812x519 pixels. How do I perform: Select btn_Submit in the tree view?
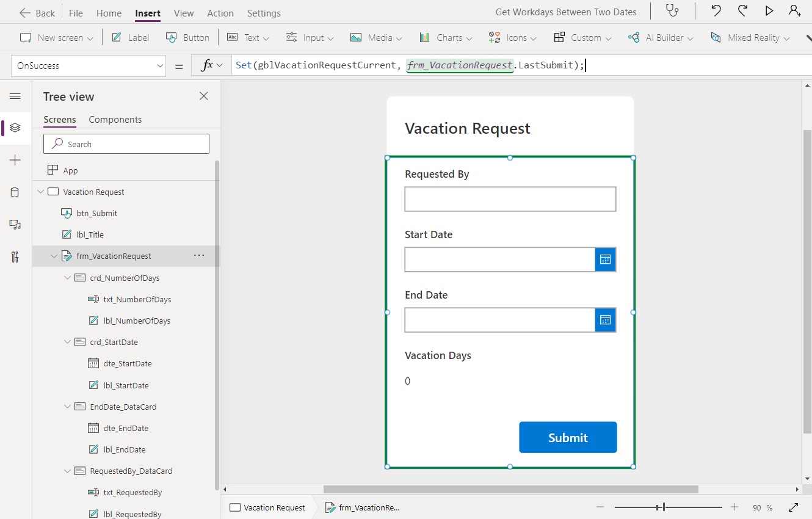(98, 213)
